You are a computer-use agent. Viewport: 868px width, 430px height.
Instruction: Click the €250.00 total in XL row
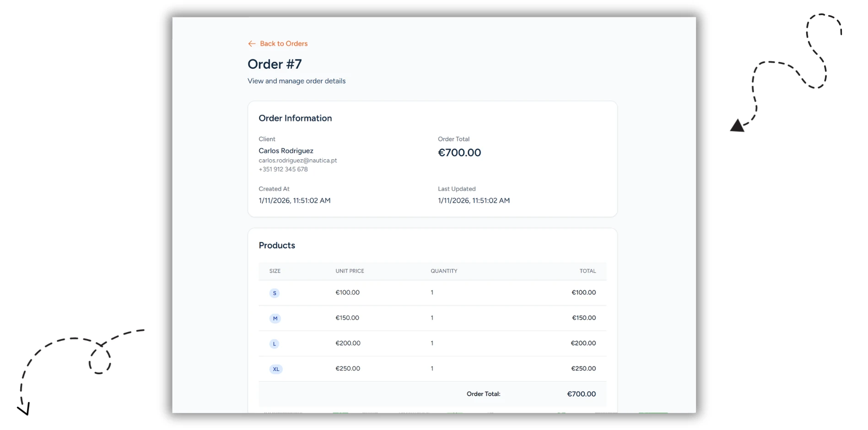[x=583, y=368]
